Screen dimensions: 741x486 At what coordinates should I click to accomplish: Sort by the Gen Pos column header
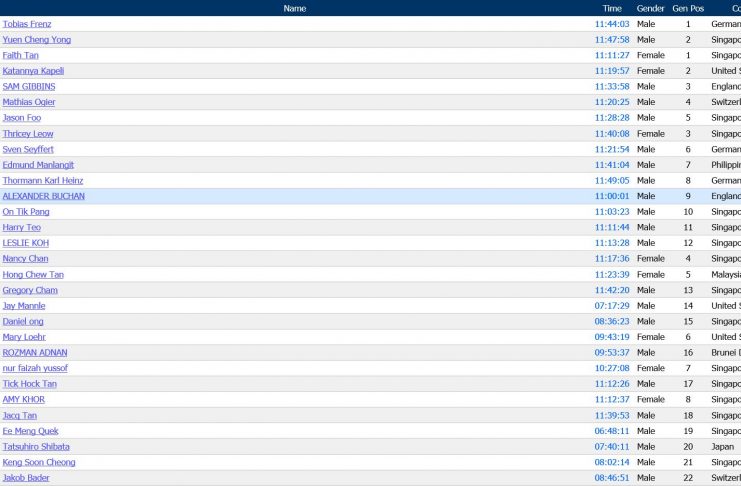688,8
